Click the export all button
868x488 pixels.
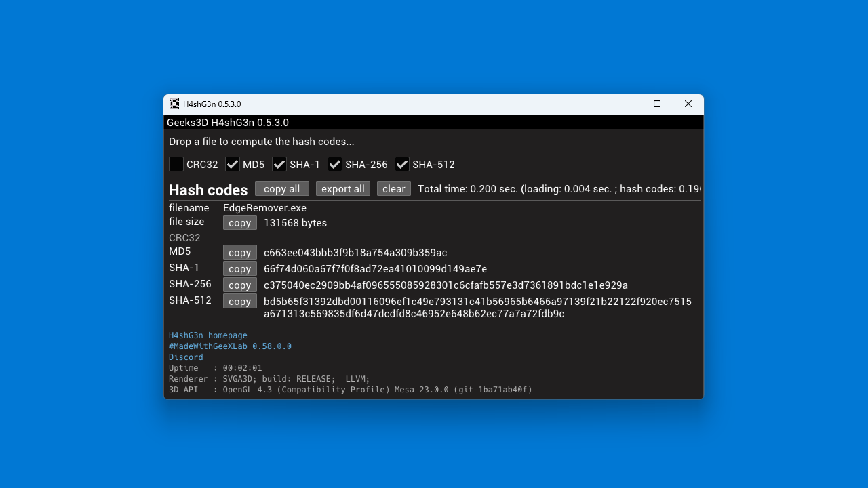343,188
